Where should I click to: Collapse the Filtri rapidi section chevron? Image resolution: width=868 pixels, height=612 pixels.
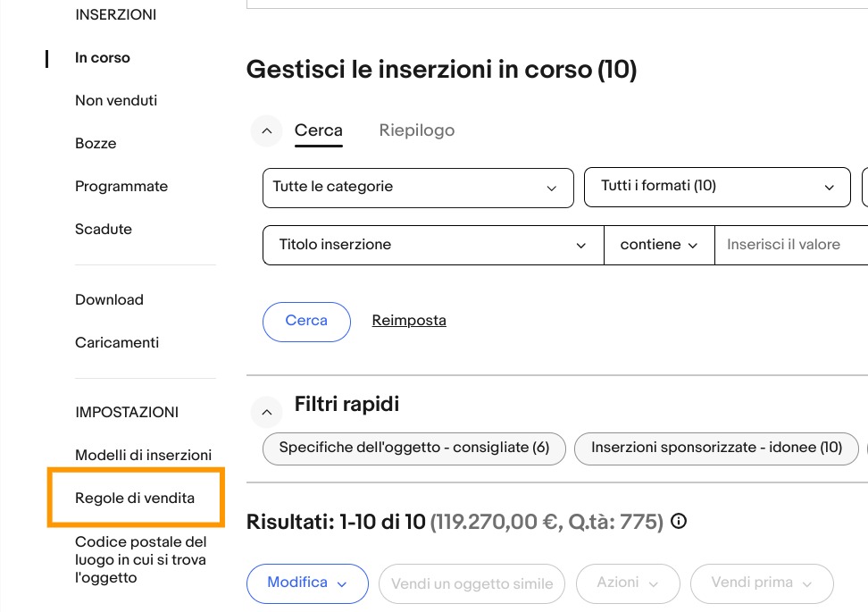pyautogui.click(x=267, y=412)
